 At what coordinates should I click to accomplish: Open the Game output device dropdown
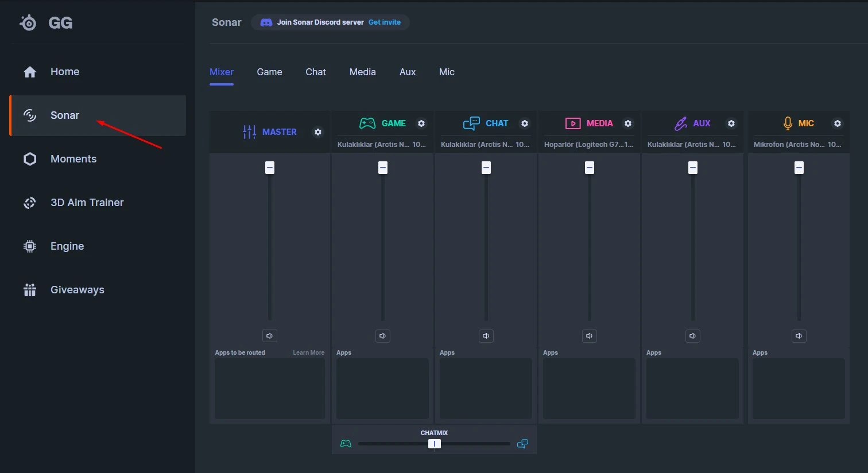point(382,145)
